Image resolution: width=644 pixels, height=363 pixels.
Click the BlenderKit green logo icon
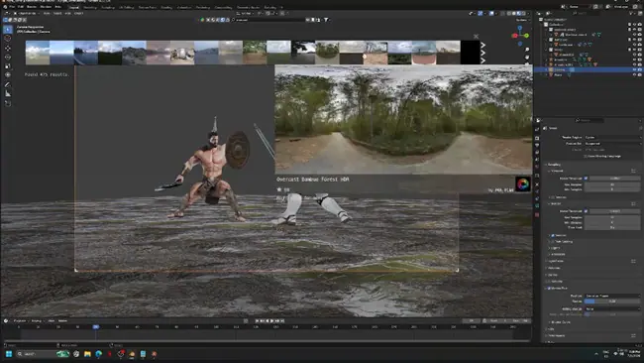click(x=202, y=20)
